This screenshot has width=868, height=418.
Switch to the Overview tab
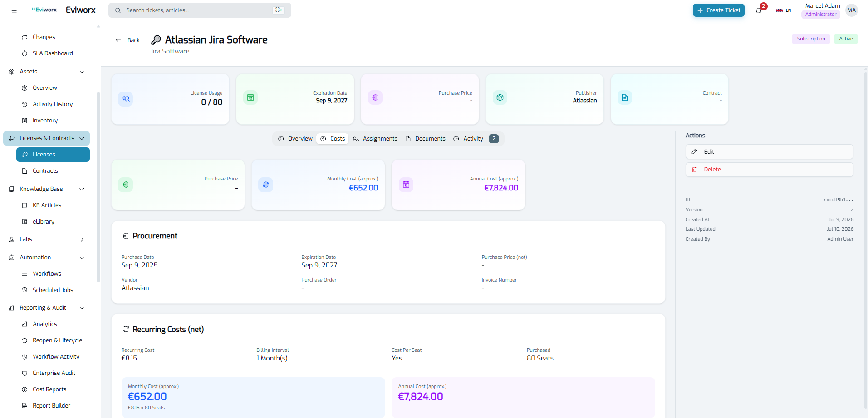point(295,139)
